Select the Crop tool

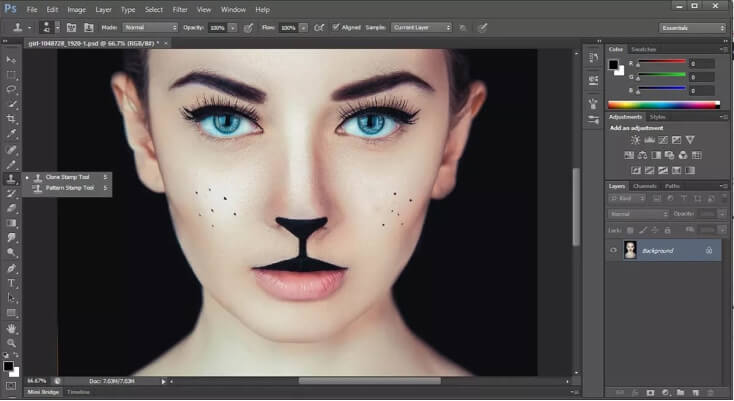tap(12, 119)
